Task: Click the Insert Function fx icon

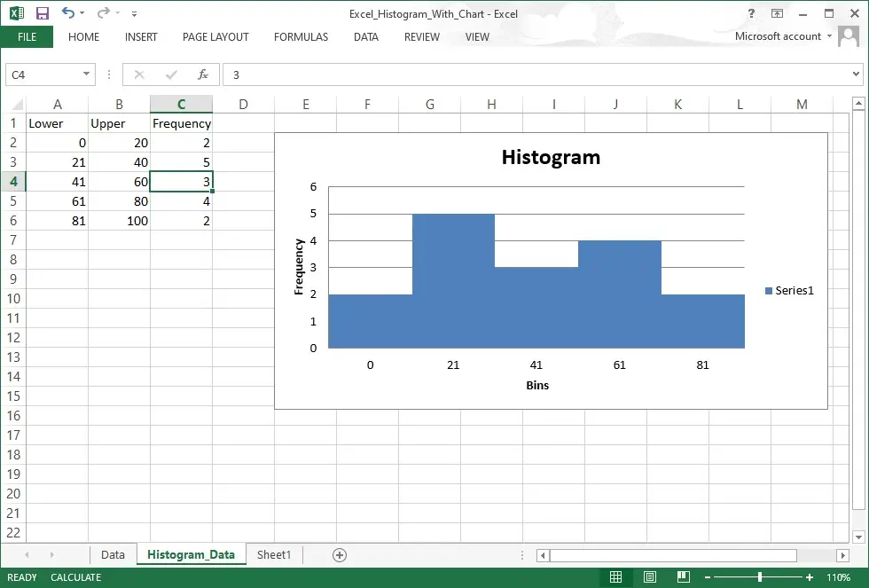Action: coord(203,75)
